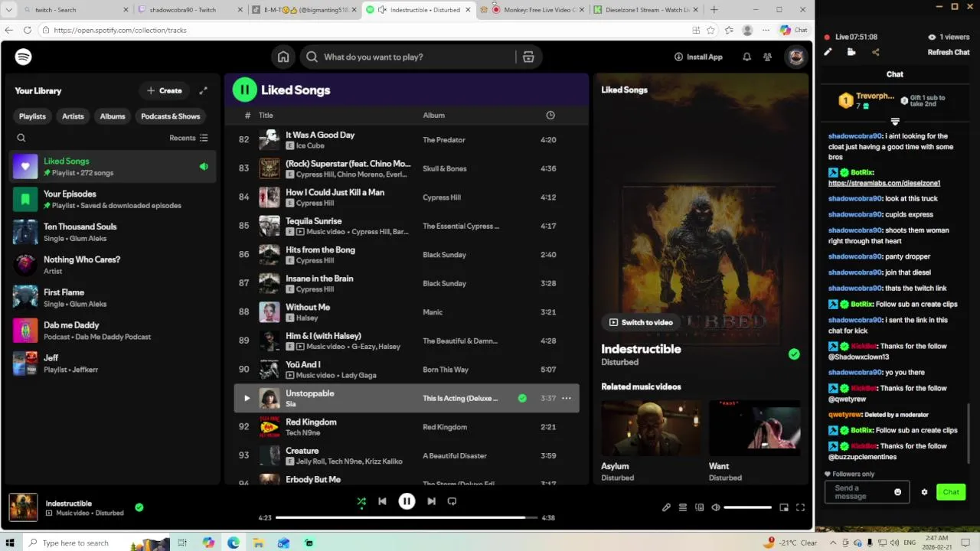This screenshot has height=551, width=980.
Task: Adjust the Spotify volume slider
Action: pos(747,507)
